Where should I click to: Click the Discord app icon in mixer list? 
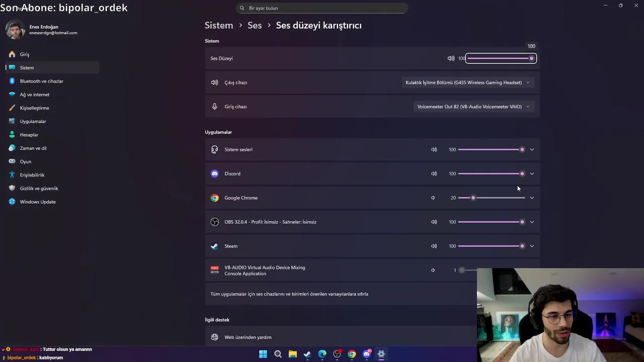(x=215, y=173)
